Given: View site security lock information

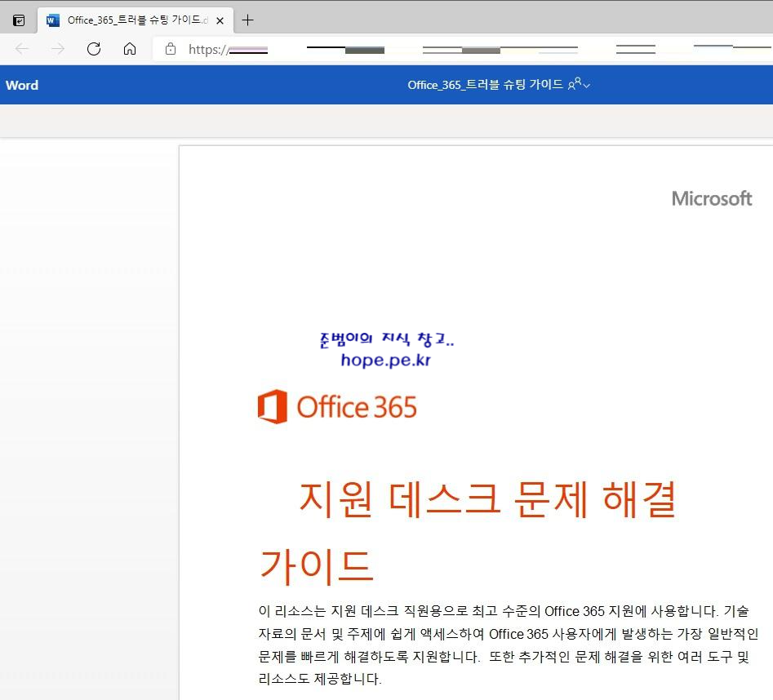Looking at the screenshot, I should pos(171,49).
